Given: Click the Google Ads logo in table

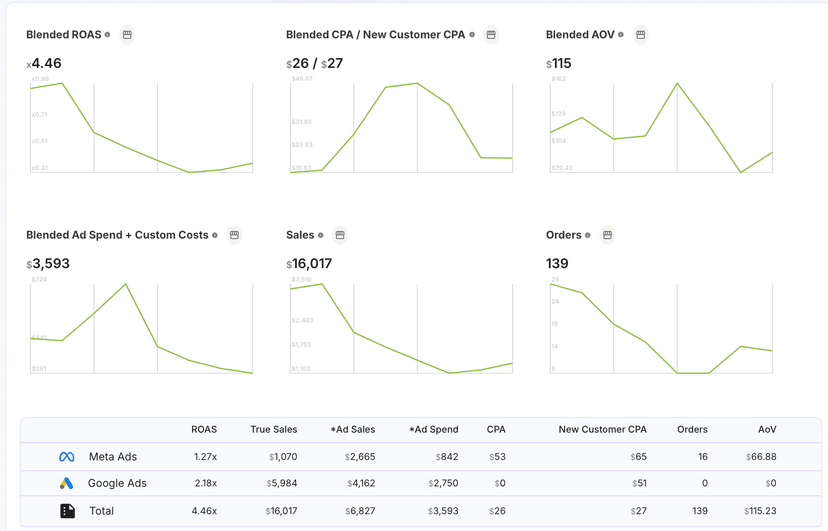Looking at the screenshot, I should pyautogui.click(x=67, y=484).
